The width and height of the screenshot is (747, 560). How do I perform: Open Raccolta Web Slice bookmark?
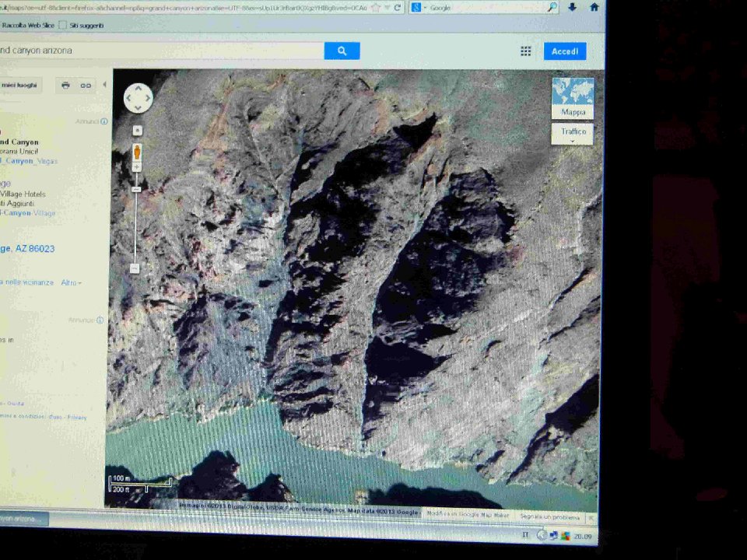point(28,25)
